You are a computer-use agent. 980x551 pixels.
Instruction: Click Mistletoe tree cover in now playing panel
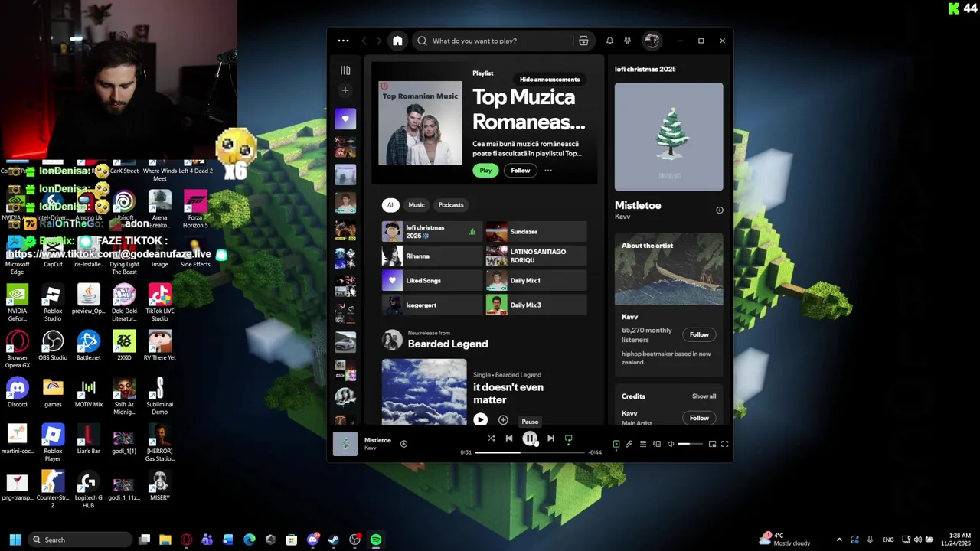(668, 137)
